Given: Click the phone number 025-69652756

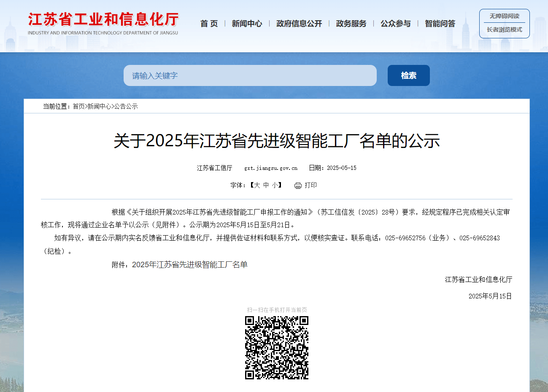Looking at the screenshot, I should point(405,238).
